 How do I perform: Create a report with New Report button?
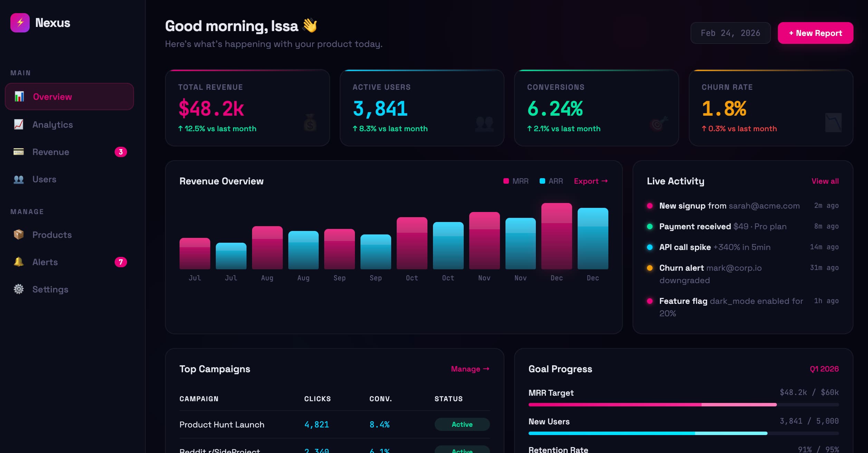pos(815,33)
